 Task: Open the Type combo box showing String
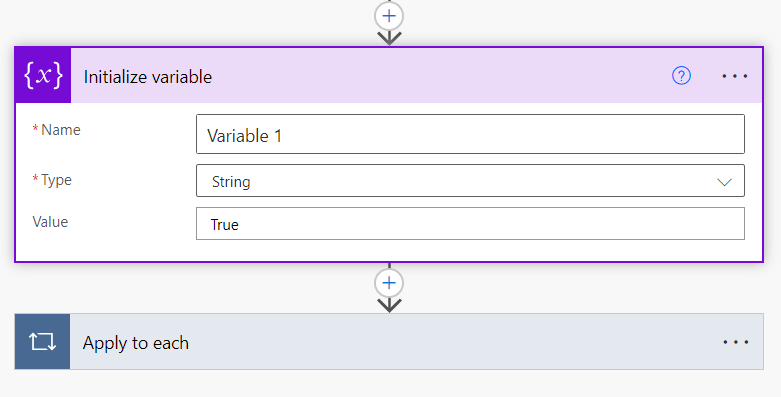pos(470,180)
